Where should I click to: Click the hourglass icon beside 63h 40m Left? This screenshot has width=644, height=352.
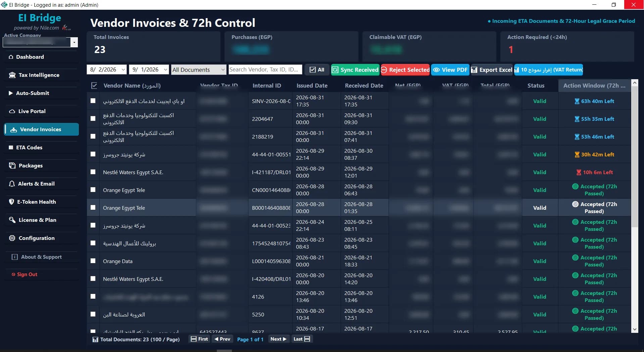point(577,101)
